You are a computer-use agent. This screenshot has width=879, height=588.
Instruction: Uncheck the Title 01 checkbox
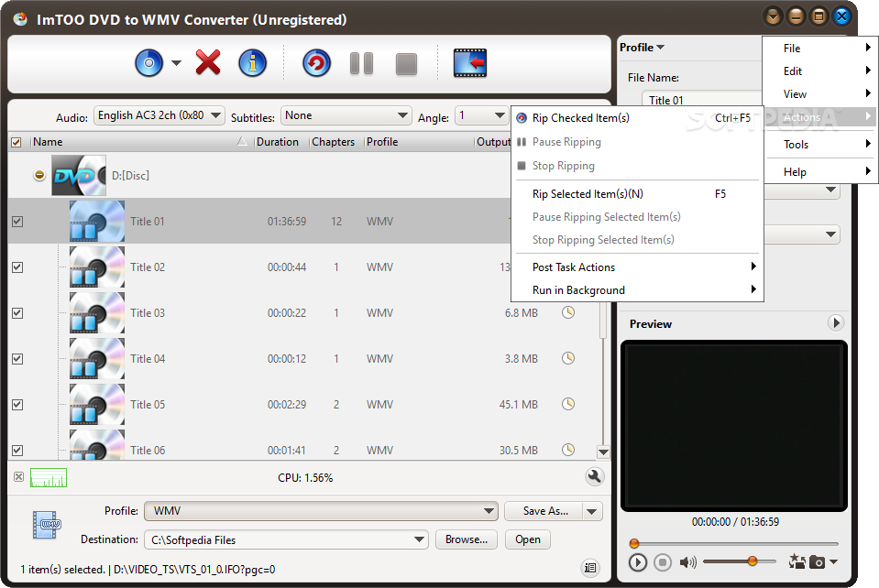(x=17, y=222)
